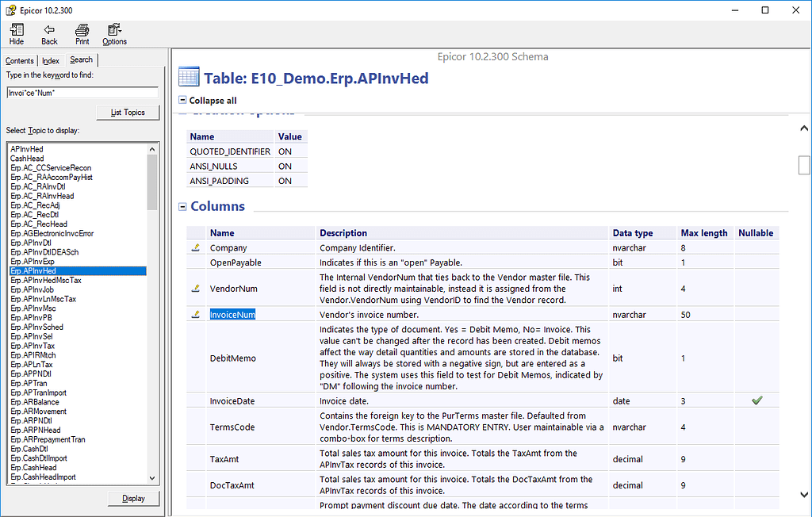Screen dimensions: 812x517
Task: Click the Collapse all control
Action: (181, 100)
